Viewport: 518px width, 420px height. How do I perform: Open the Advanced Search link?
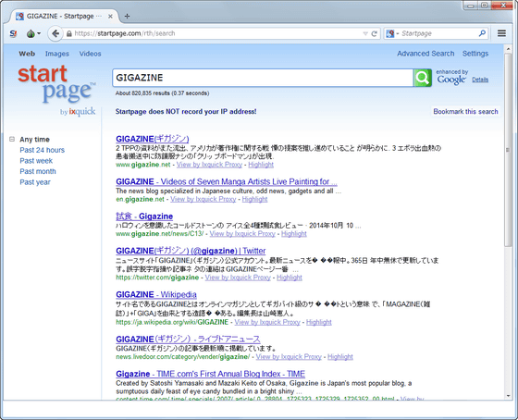425,54
